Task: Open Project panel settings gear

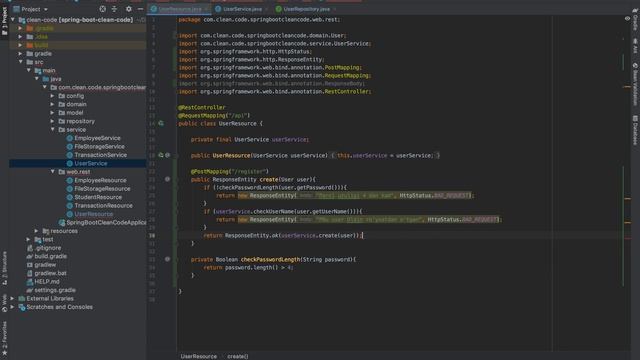Action: [129, 9]
